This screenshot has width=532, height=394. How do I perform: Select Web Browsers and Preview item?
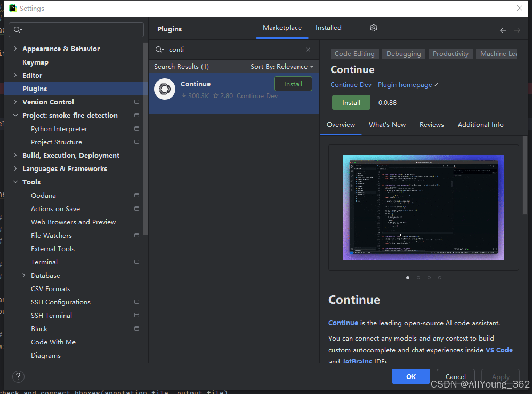pos(73,222)
